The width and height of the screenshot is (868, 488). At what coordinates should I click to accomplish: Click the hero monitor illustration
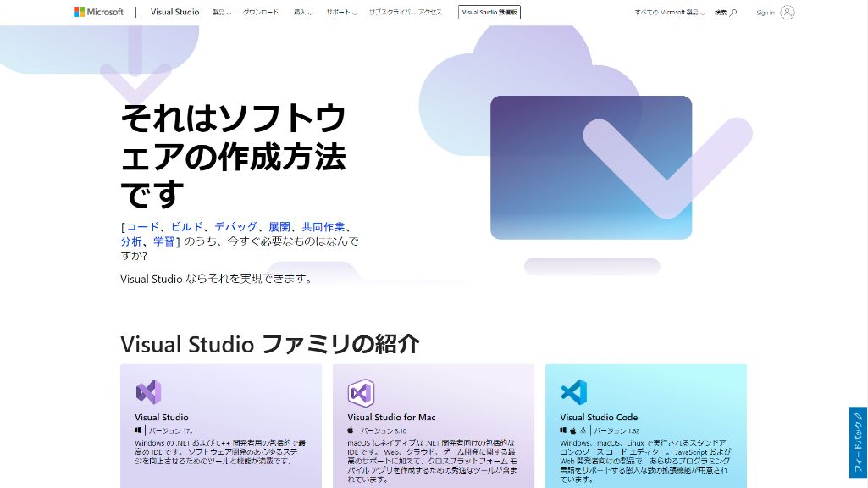pos(591,167)
